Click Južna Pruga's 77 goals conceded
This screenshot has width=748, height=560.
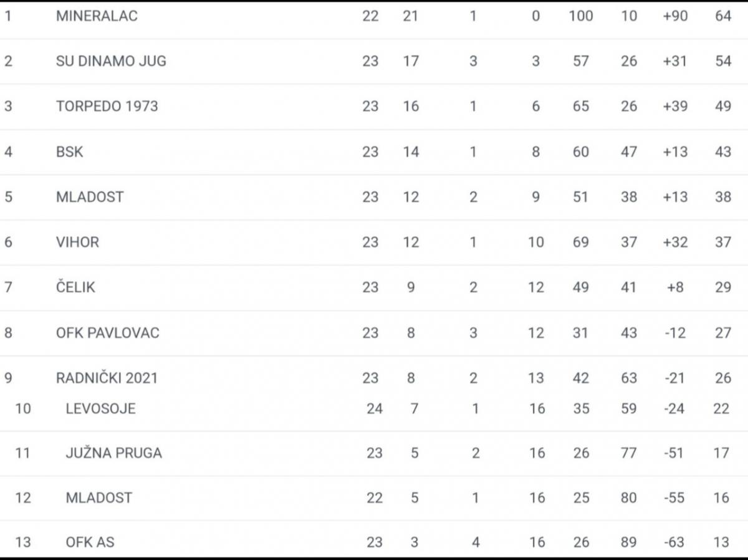tap(629, 453)
